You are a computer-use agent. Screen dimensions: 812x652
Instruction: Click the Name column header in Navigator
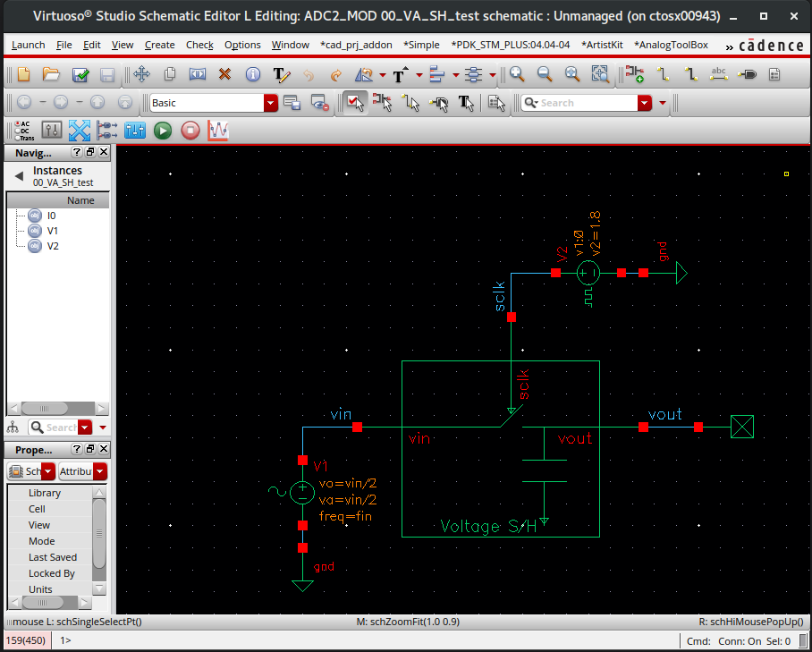(x=80, y=200)
